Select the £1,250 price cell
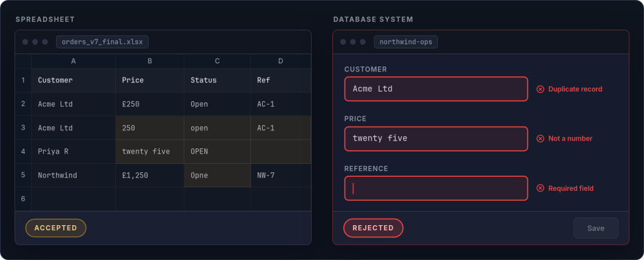644x260 pixels. coord(150,175)
